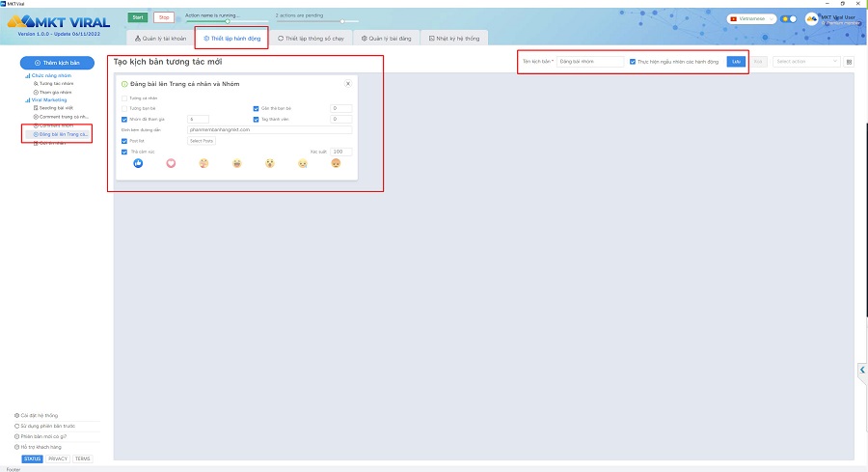The image size is (868, 472).
Task: Click the MKT Viral logo
Action: 58,22
